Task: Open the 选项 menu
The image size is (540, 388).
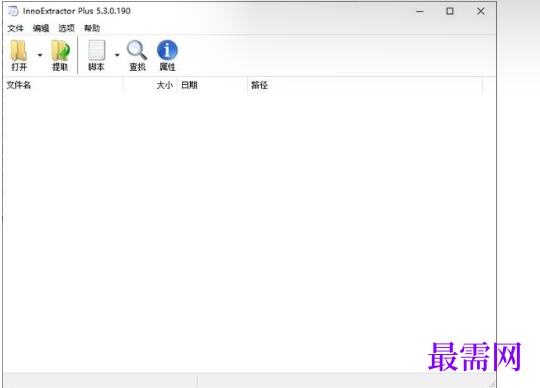Action: click(66, 28)
